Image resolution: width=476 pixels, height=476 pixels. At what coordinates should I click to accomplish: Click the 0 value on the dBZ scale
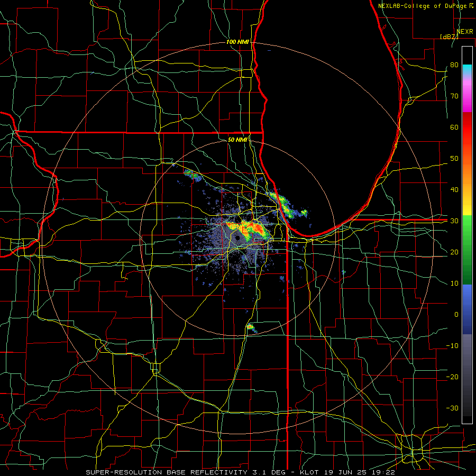(456, 315)
